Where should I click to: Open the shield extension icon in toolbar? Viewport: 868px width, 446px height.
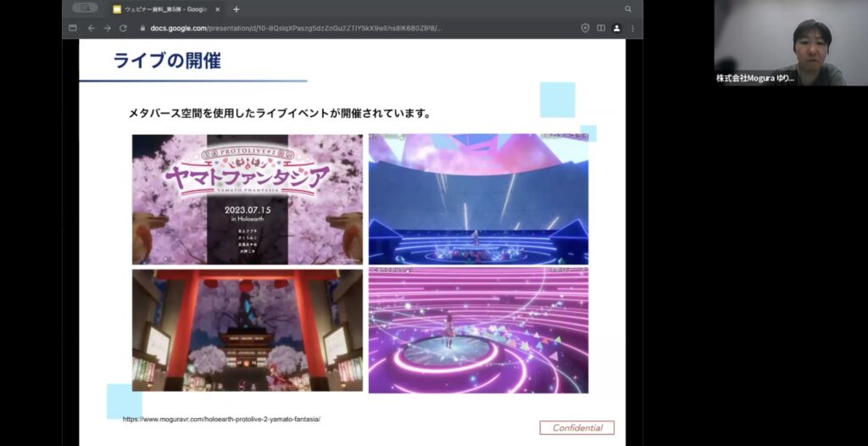click(585, 28)
